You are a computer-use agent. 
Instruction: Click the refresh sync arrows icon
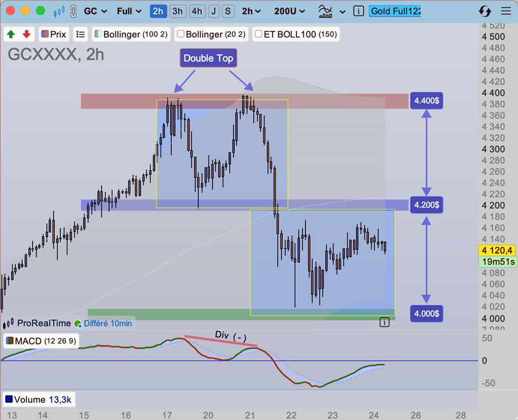(x=485, y=11)
